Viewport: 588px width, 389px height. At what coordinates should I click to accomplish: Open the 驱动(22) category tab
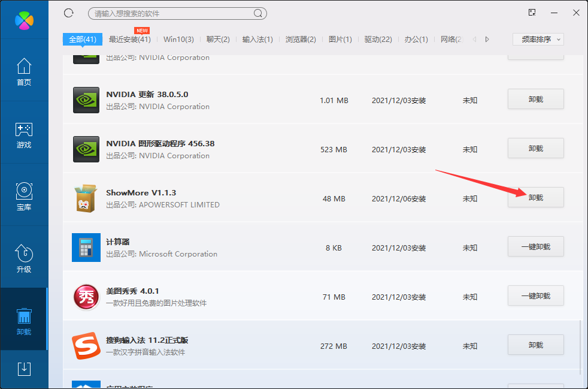[378, 39]
